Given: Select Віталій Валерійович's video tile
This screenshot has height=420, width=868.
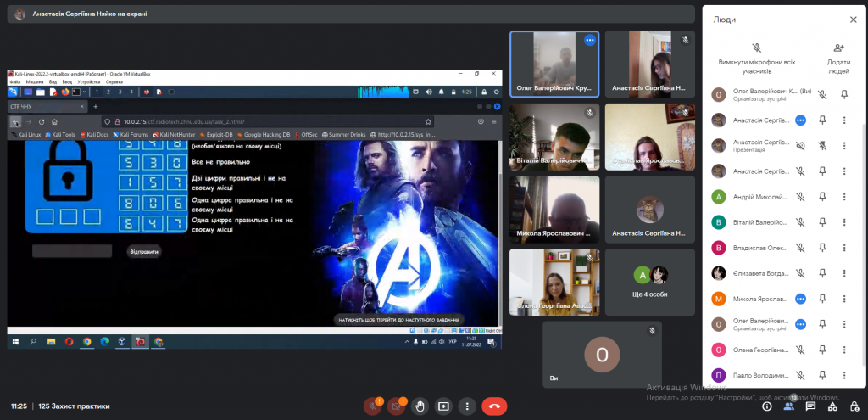Looking at the screenshot, I should click(x=554, y=137).
